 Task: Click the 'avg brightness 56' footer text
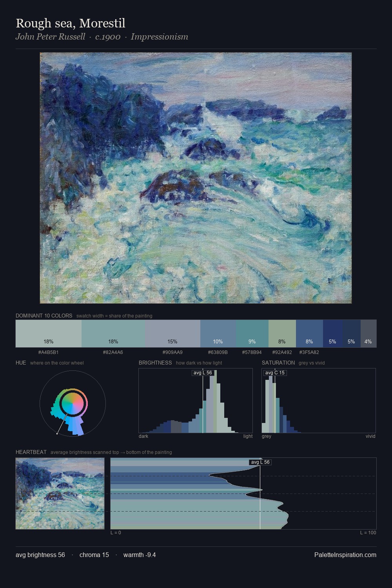40,555
